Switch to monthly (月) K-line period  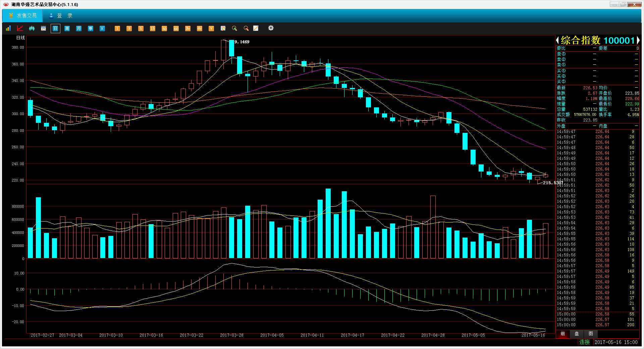[79, 29]
